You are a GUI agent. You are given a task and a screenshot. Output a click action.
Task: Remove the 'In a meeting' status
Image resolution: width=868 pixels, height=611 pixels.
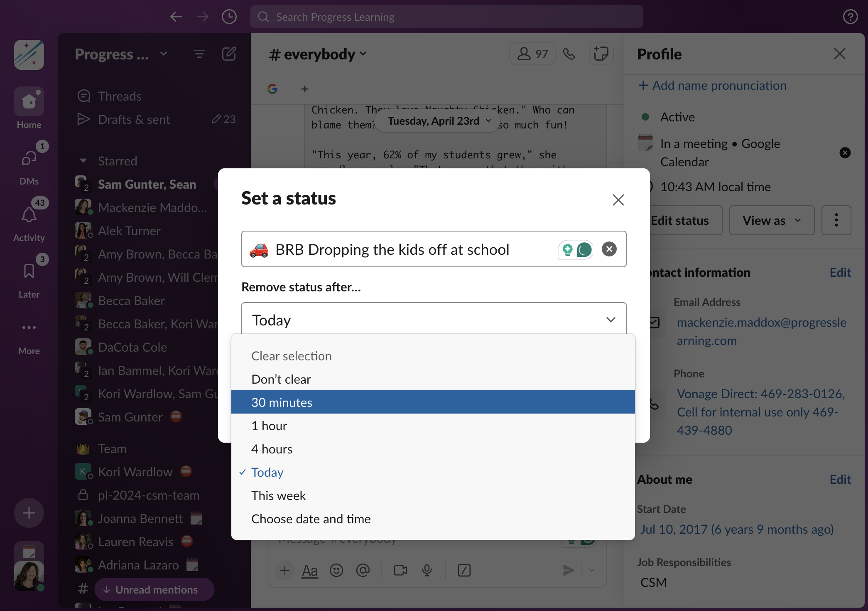click(845, 153)
